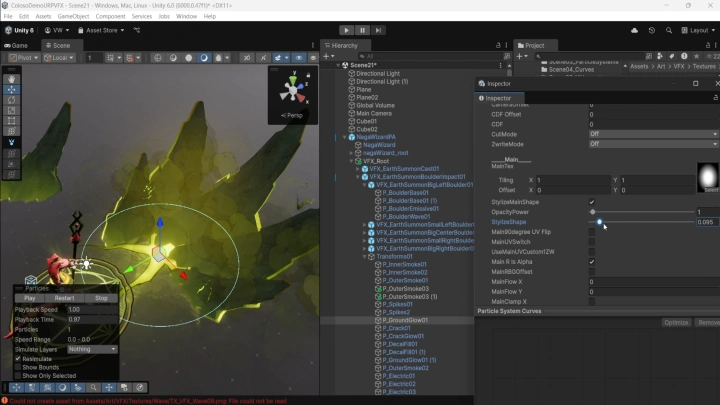Open the Component menu
This screenshot has height=405, width=720.
[110, 16]
